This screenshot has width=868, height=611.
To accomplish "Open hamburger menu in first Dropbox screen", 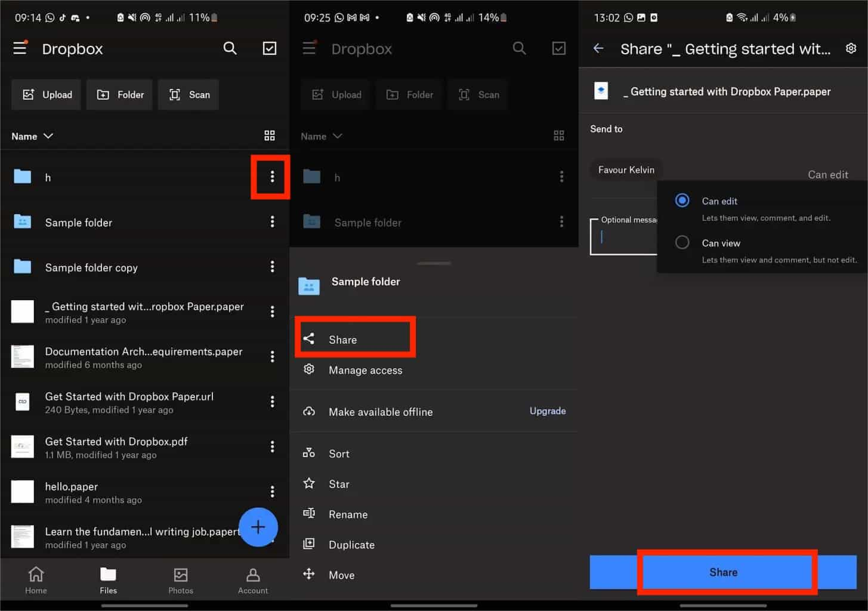I will 20,48.
